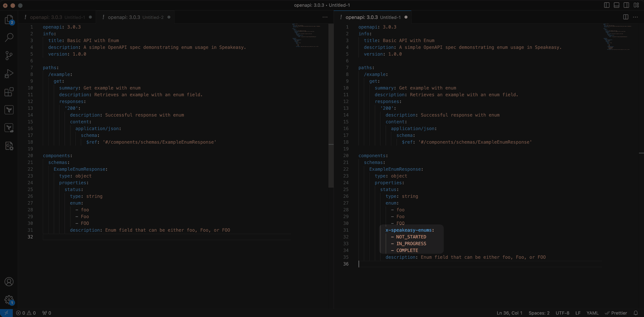Open More Actions for right editor group
644x317 pixels.
coord(635,17)
